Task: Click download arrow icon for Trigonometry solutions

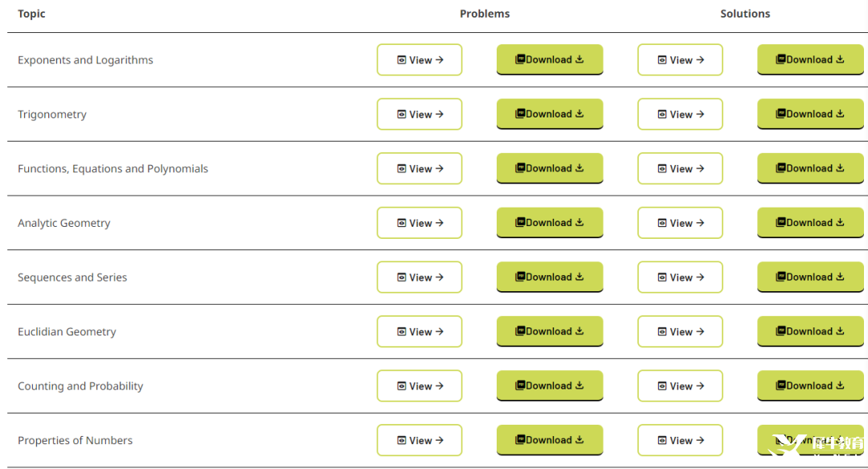Action: coord(840,113)
